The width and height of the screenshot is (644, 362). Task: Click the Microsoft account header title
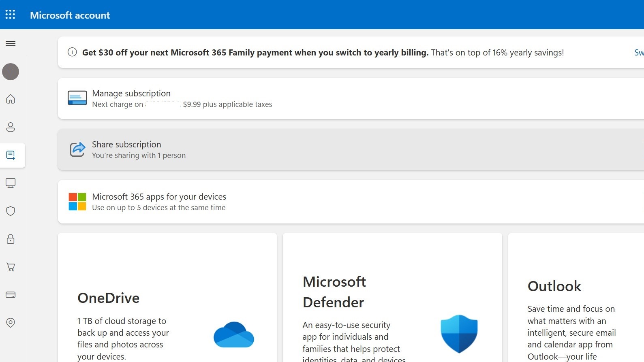(x=70, y=15)
